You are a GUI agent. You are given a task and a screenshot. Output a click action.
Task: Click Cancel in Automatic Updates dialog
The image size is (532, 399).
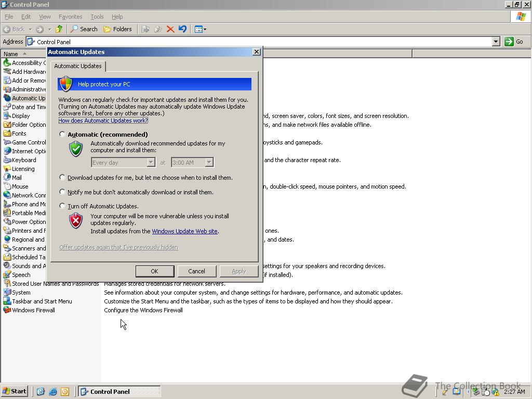197,271
